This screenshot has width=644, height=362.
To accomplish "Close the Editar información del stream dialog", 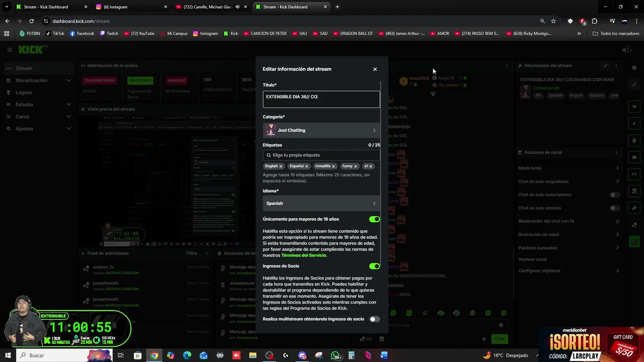I will [x=375, y=69].
